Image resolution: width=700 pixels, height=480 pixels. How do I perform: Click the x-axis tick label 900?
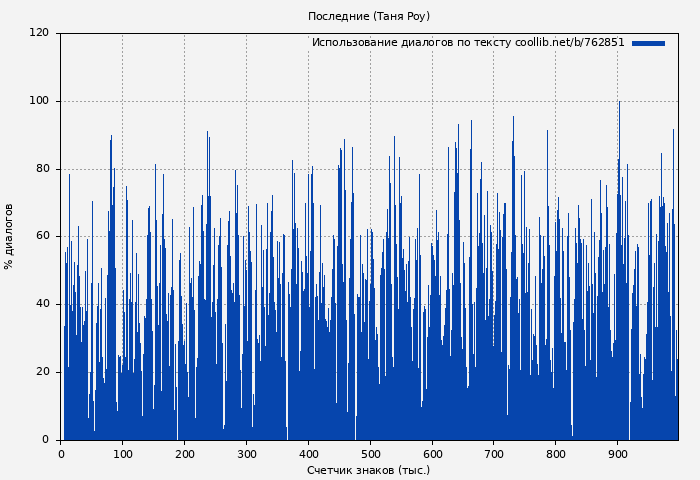[x=618, y=454]
